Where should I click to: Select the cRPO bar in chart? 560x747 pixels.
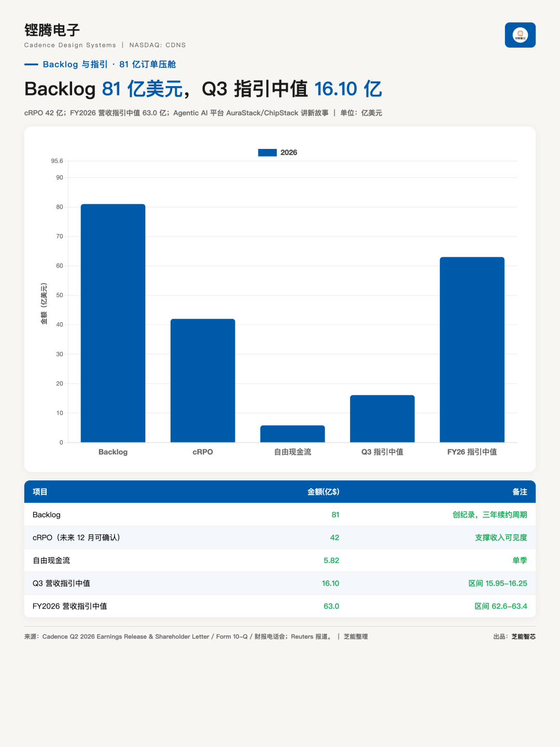coord(203,381)
